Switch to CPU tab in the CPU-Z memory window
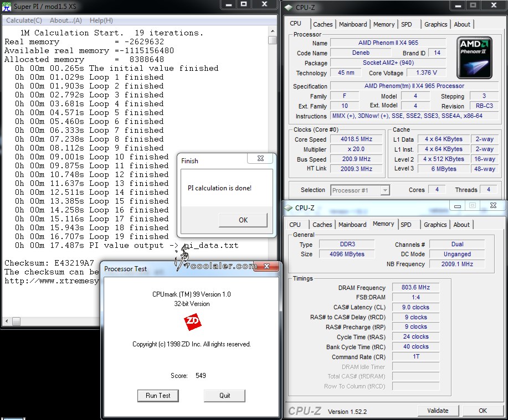The width and height of the screenshot is (508, 420). tap(295, 225)
